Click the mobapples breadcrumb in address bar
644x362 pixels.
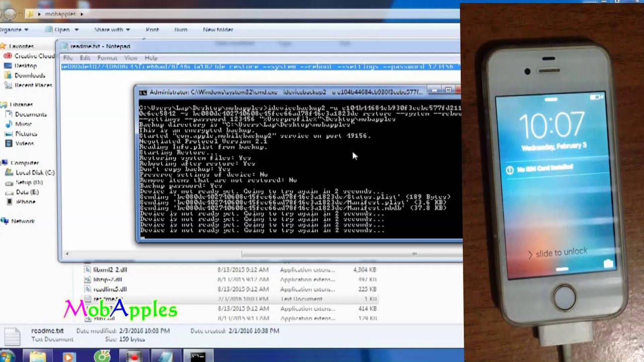60,14
